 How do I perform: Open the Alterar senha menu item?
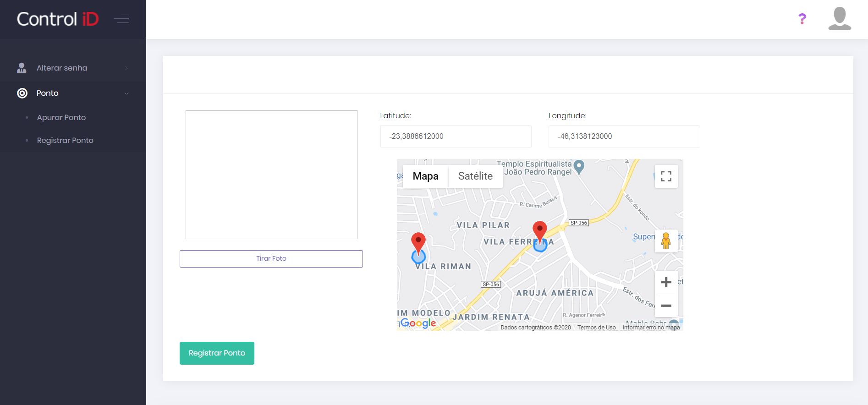click(73, 68)
